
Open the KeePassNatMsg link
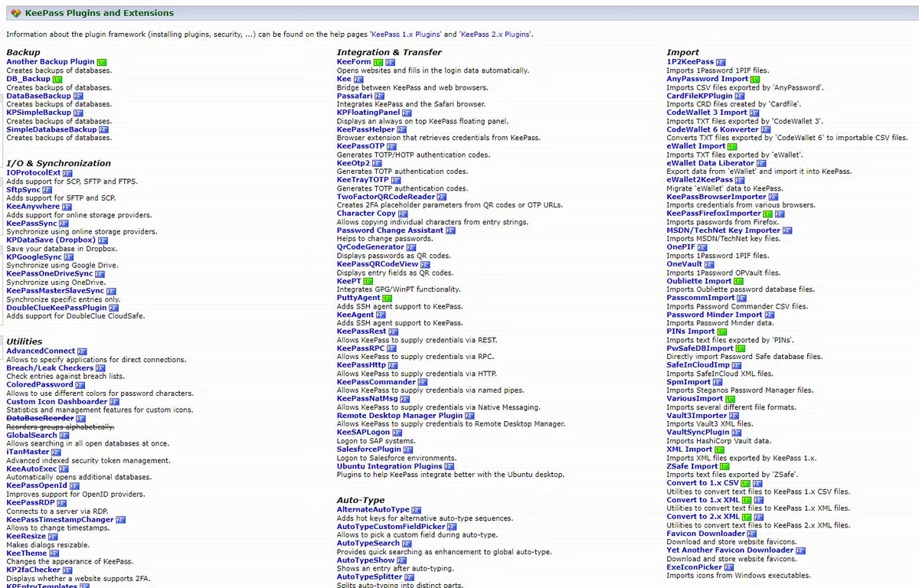(x=368, y=399)
